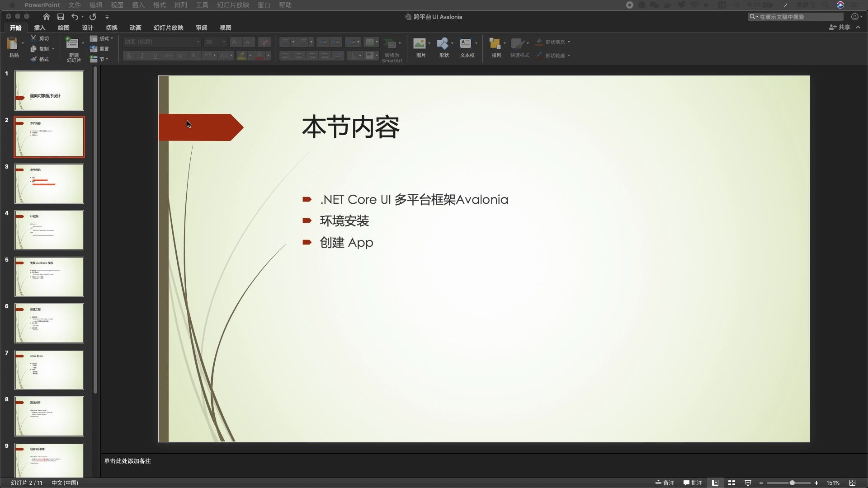Toggle underline formatting

click(x=156, y=56)
